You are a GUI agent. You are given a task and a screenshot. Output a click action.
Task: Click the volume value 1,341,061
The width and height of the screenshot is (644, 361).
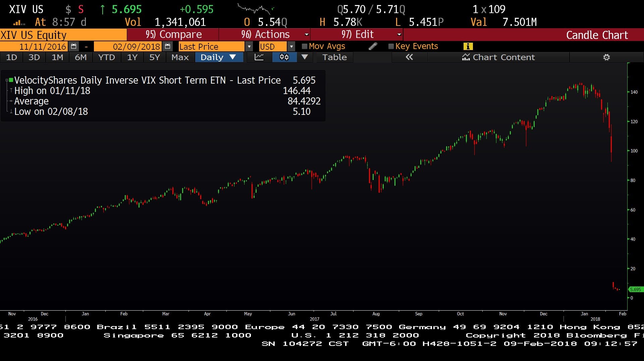180,22
